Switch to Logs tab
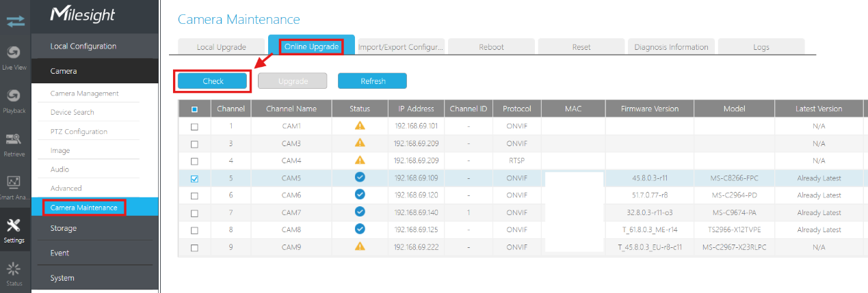Viewport: 868px width, 293px height. [761, 47]
